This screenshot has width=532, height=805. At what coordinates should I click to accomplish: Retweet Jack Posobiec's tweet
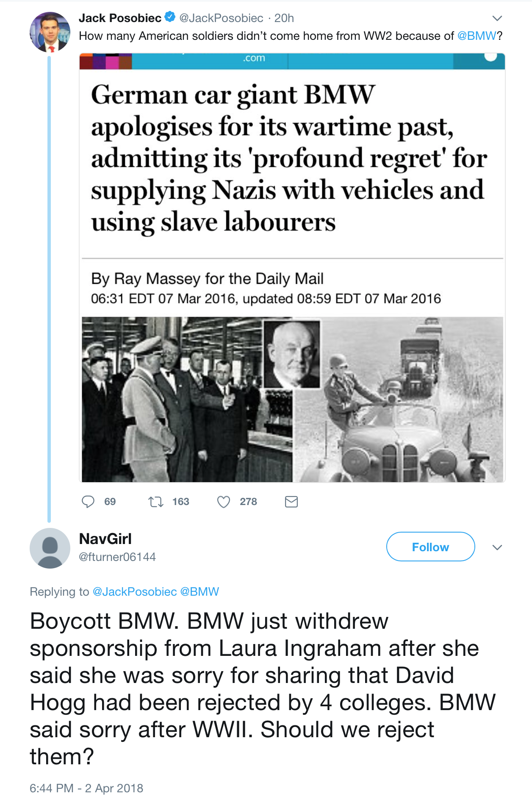(x=156, y=502)
